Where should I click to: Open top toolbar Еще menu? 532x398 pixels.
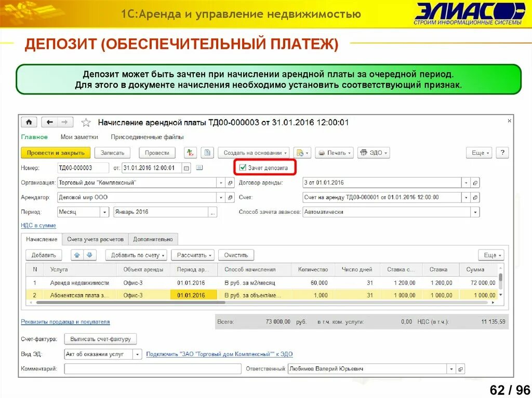click(x=479, y=153)
